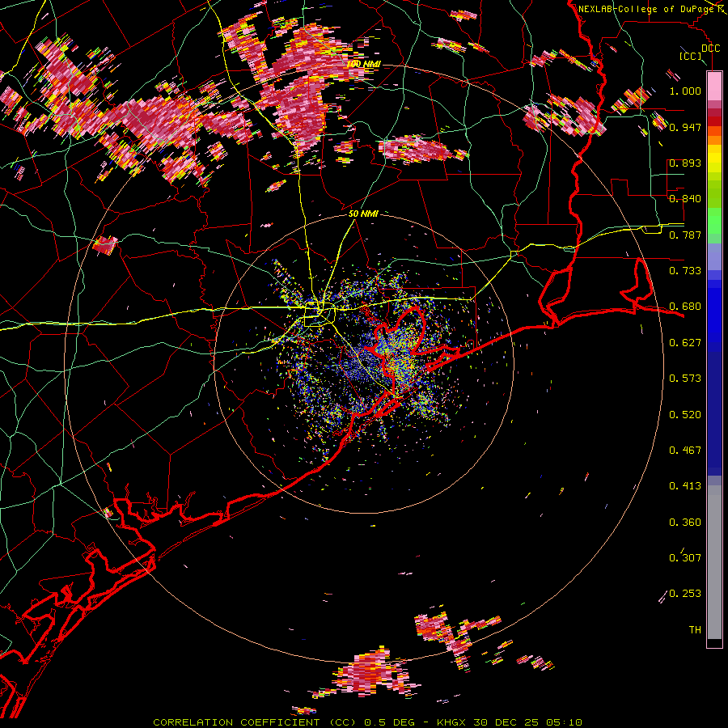The width and height of the screenshot is (728, 728).
Task: Click the 0.733 scale value
Action: pos(685,271)
